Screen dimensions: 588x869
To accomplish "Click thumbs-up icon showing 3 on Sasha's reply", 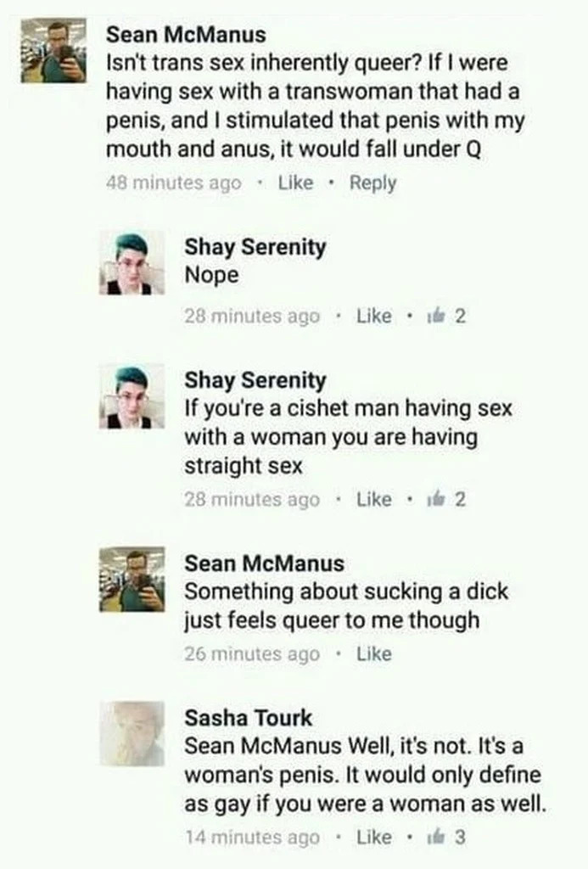I will tap(436, 837).
